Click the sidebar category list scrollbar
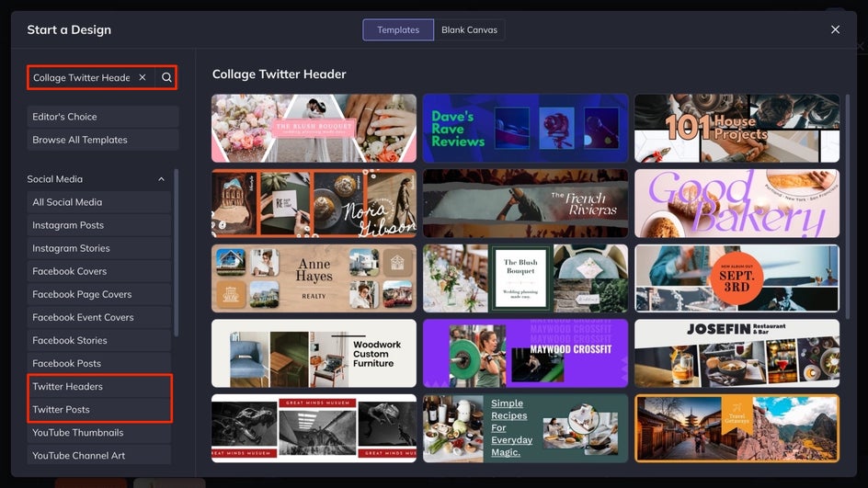The height and width of the screenshot is (488, 868). (x=176, y=253)
